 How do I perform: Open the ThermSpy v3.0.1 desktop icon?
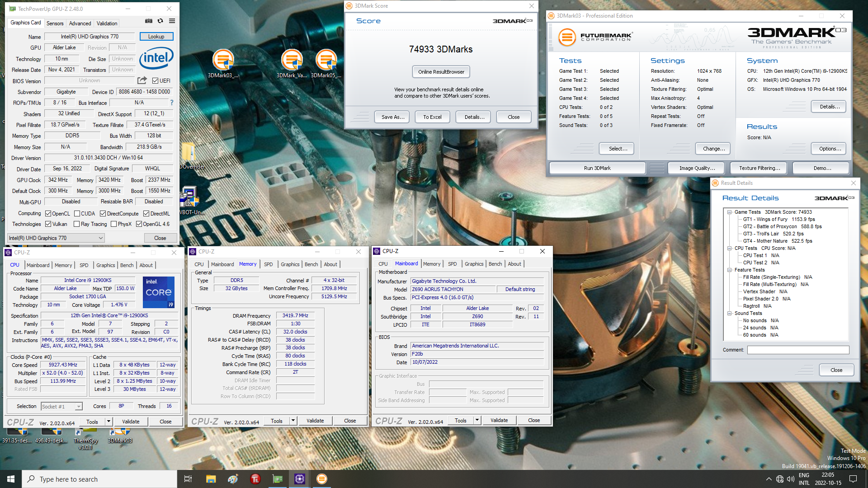[85, 439]
